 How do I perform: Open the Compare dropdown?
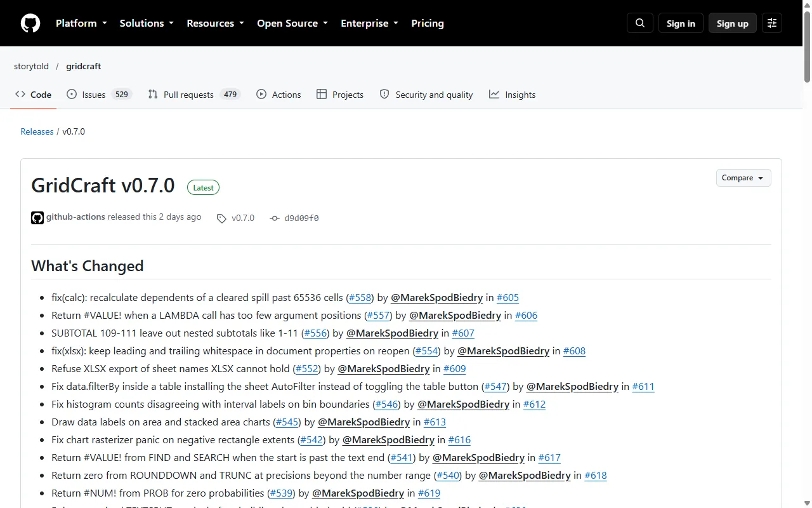coord(743,178)
